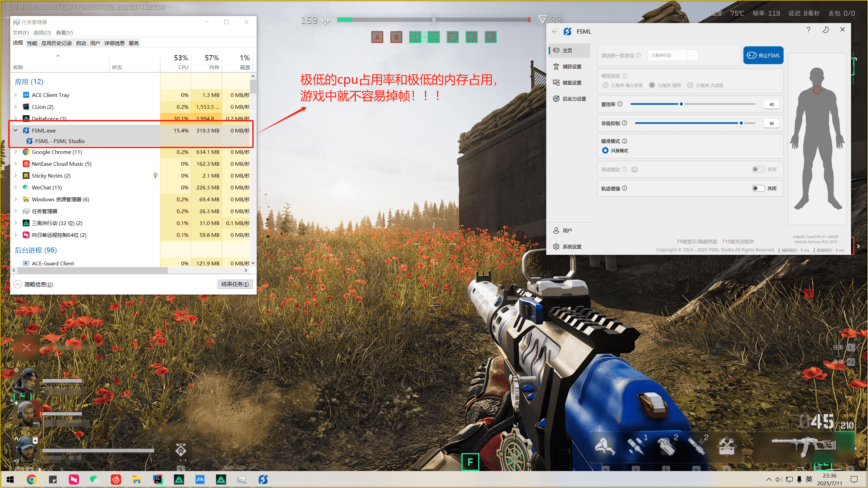Switch to the 性能 tab

(32, 43)
